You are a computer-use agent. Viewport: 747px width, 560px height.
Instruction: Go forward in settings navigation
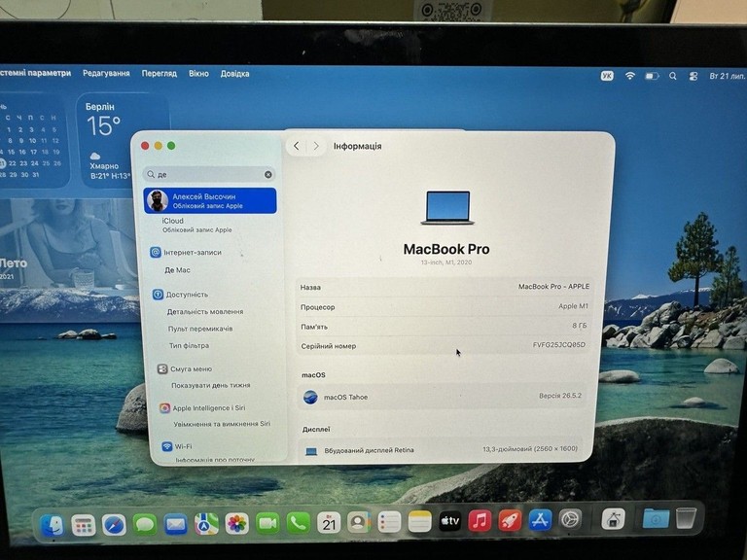click(x=316, y=146)
